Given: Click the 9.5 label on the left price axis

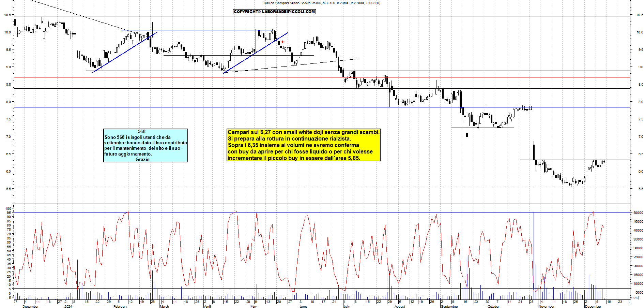Looking at the screenshot, I should [x=8, y=49].
